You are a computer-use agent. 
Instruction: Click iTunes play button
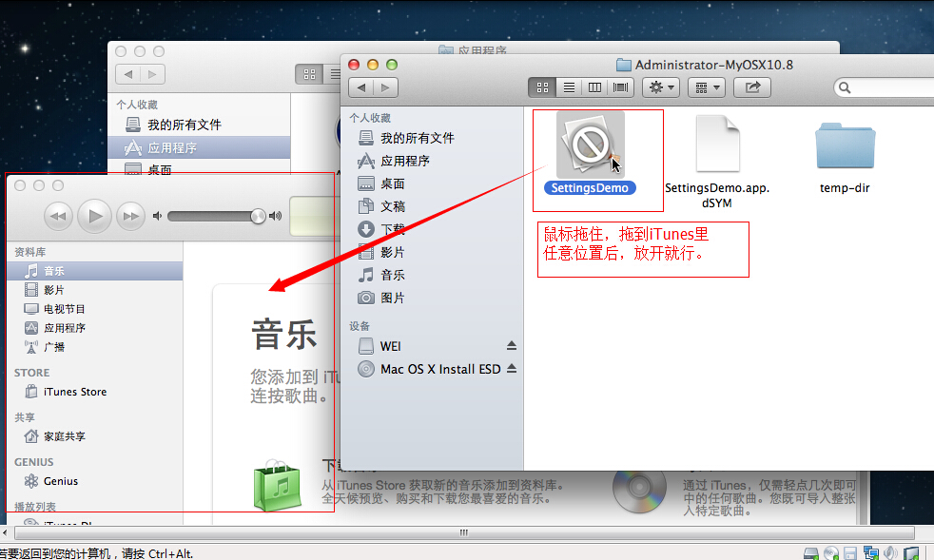pyautogui.click(x=95, y=216)
